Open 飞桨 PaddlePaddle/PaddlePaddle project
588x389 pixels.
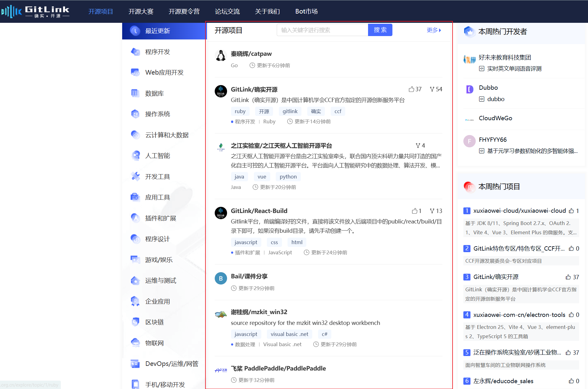[x=278, y=368]
